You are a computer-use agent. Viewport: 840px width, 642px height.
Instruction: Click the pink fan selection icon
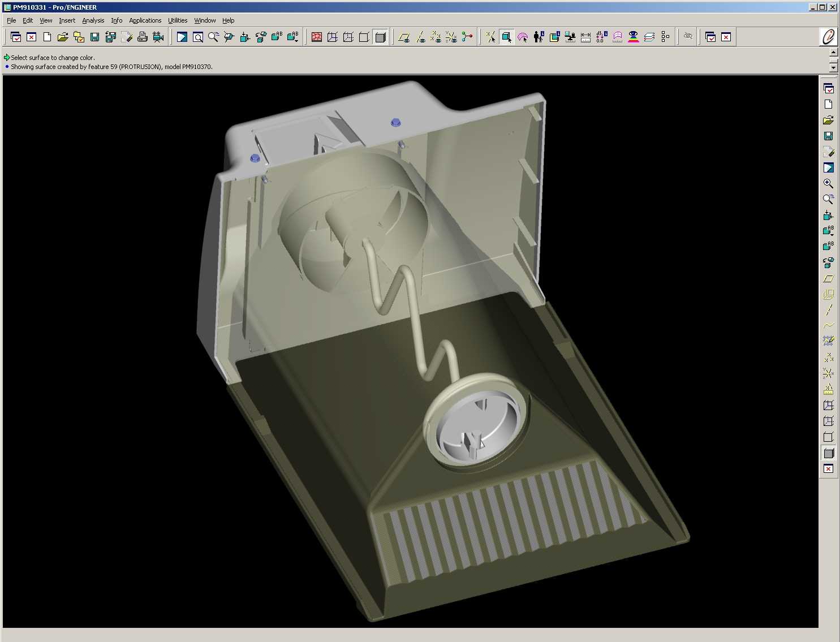(523, 37)
